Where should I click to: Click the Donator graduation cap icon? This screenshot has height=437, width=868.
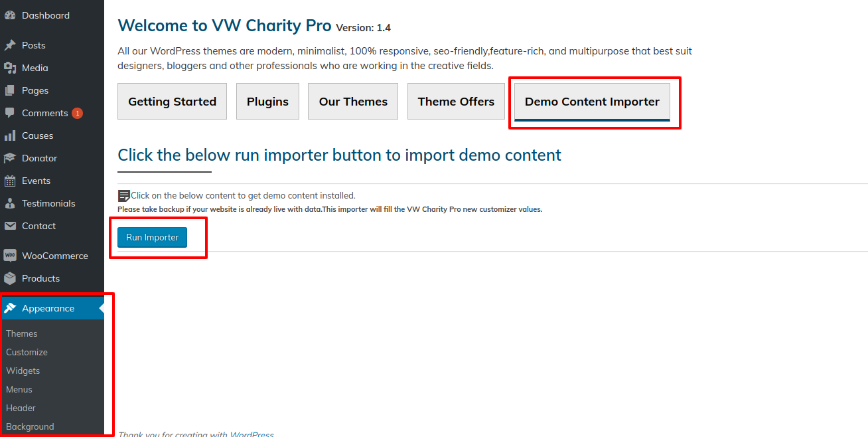tap(10, 158)
